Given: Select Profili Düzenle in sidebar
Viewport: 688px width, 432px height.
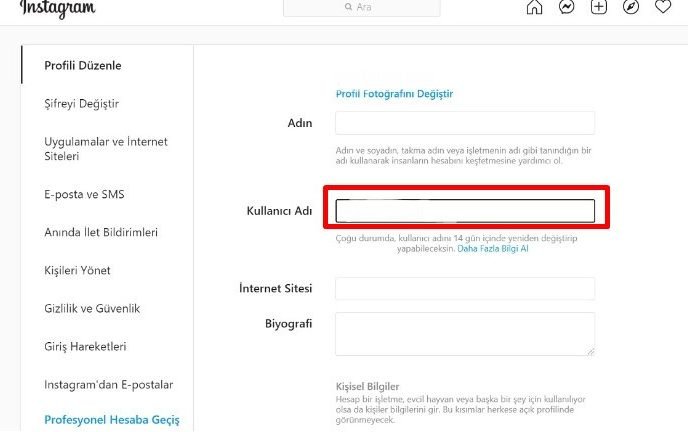Looking at the screenshot, I should [x=83, y=65].
